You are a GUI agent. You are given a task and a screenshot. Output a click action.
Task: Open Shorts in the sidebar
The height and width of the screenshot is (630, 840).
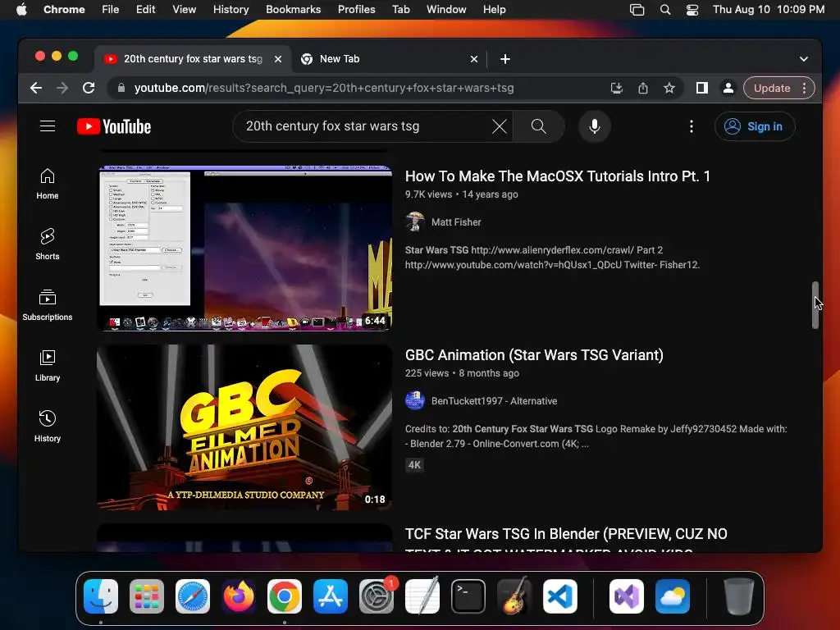(47, 244)
